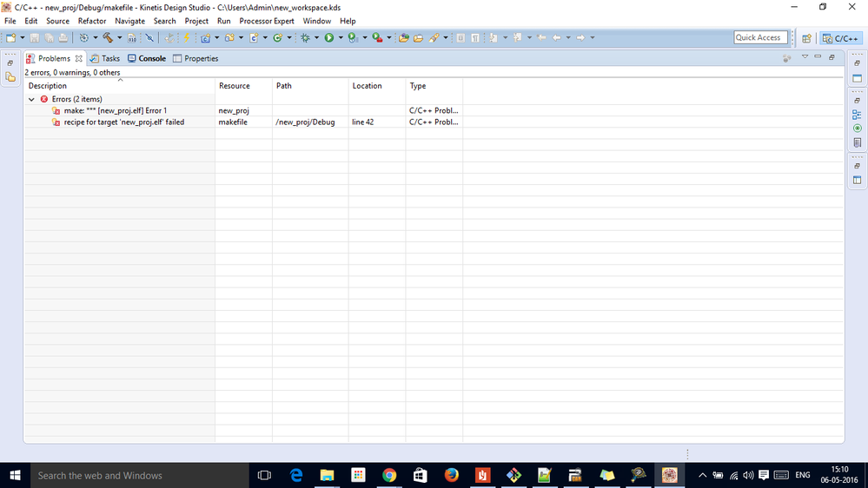Toggle block selection mode icon

pyautogui.click(x=461, y=37)
